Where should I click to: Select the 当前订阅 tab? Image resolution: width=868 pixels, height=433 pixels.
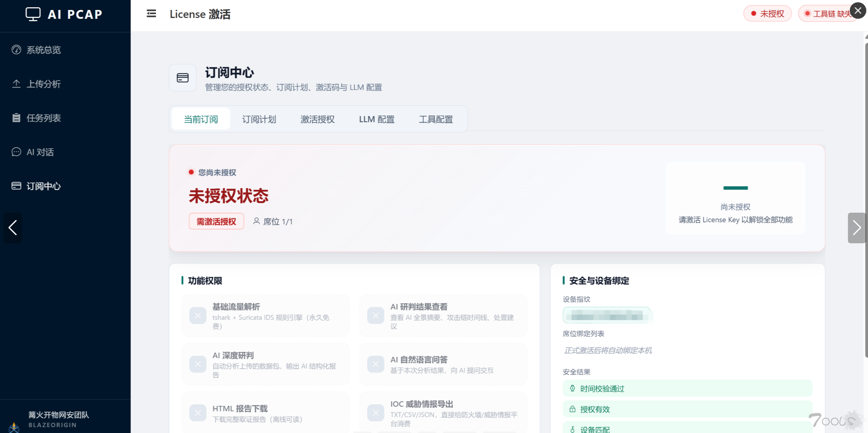point(201,119)
